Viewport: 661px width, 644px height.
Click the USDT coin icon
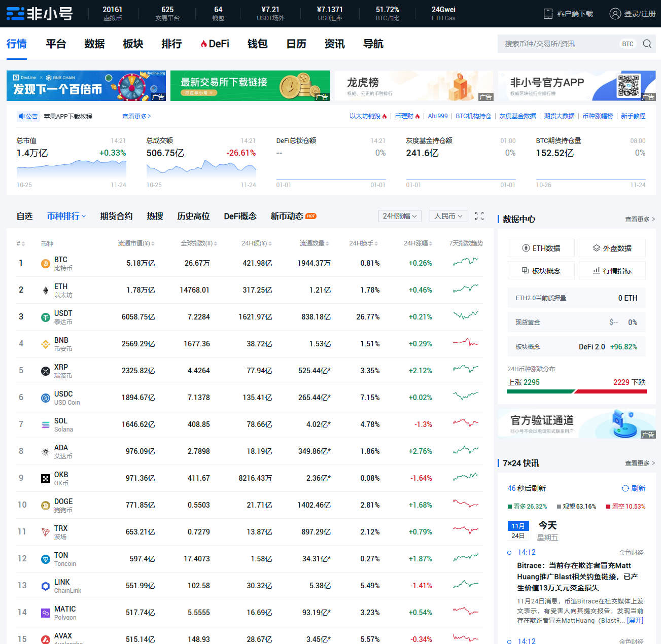[x=46, y=317]
